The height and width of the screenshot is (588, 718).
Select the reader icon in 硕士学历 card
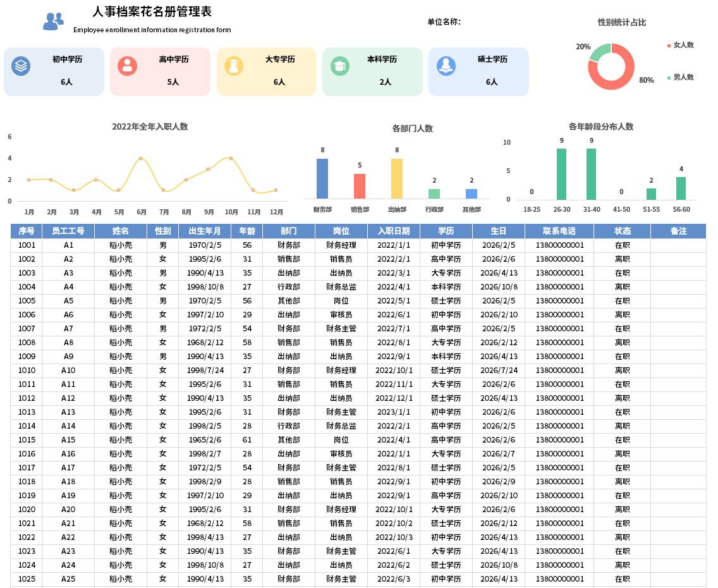click(446, 66)
